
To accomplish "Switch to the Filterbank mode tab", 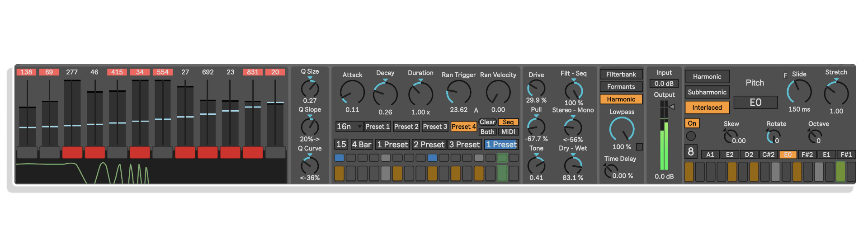I will click(621, 74).
